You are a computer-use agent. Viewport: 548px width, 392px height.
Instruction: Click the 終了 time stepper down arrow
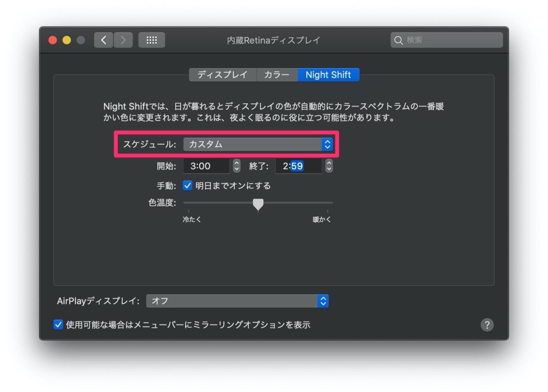coord(329,168)
